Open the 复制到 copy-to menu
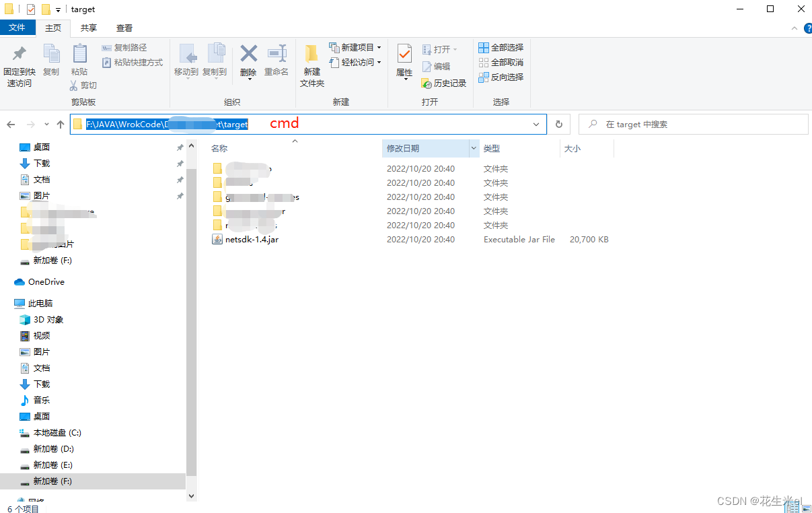The width and height of the screenshot is (812, 513). tap(215, 61)
